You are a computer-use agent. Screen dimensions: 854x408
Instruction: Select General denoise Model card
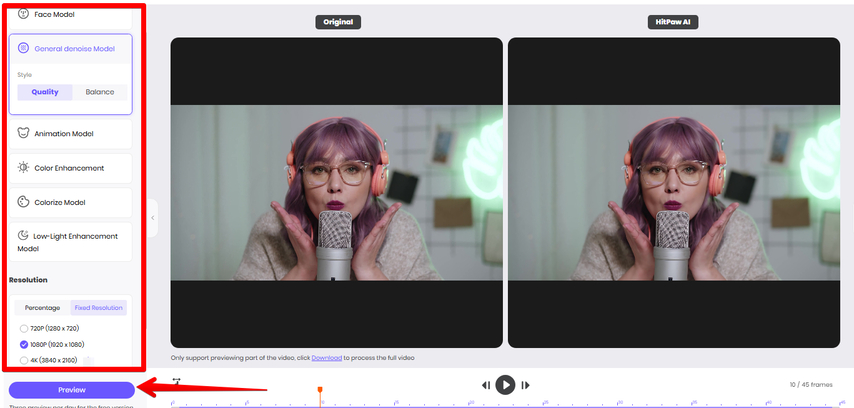point(70,74)
